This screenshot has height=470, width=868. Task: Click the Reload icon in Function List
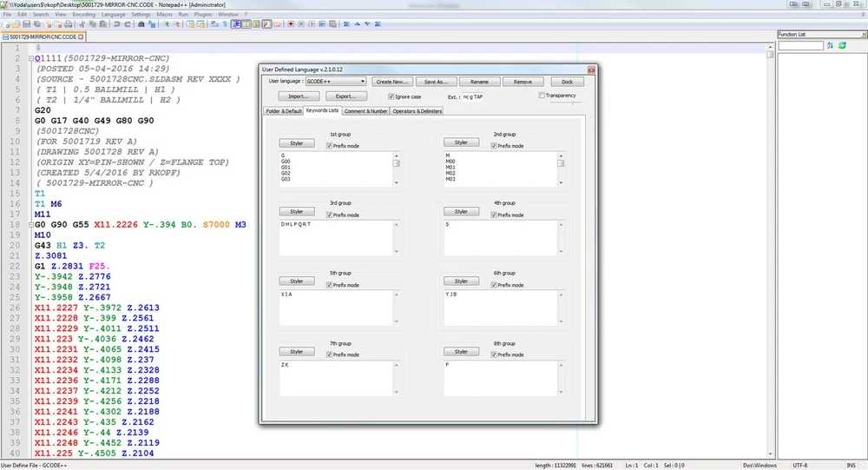(842, 45)
